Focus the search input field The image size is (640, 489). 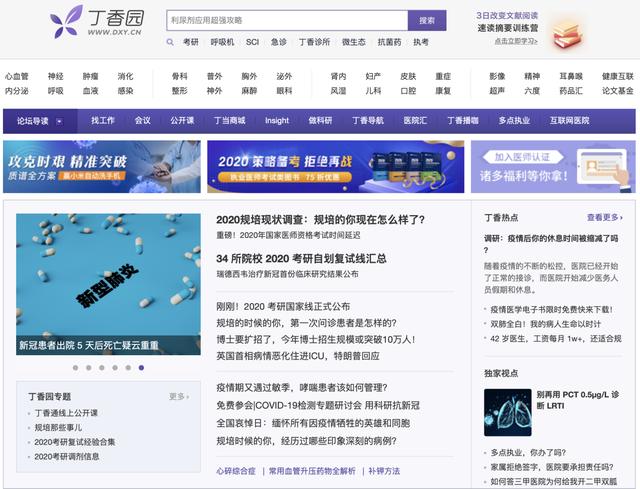click(287, 20)
